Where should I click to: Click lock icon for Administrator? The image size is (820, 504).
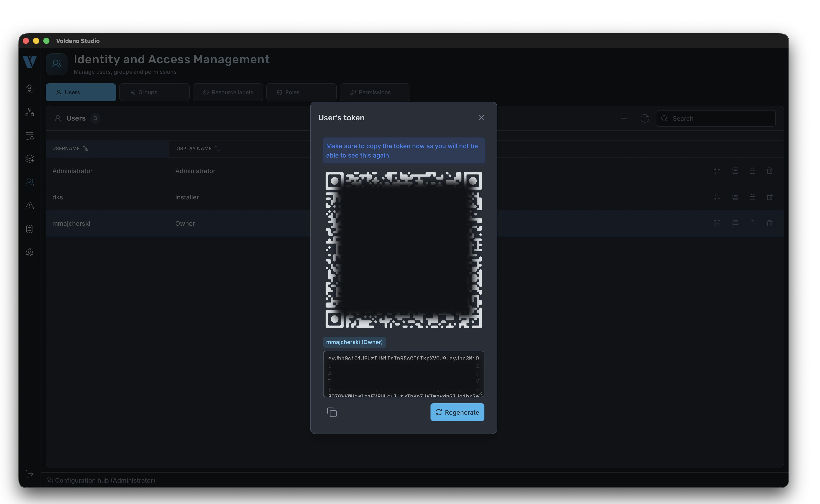(x=752, y=171)
